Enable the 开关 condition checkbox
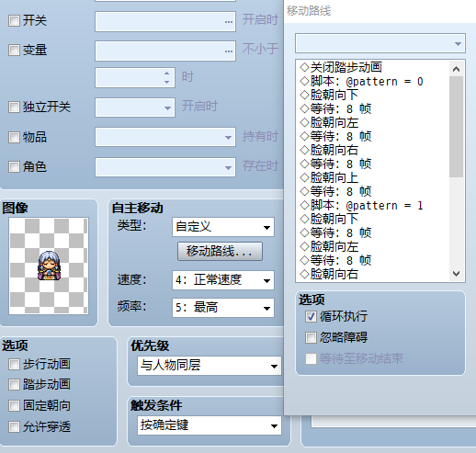476x453 pixels. 14,21
